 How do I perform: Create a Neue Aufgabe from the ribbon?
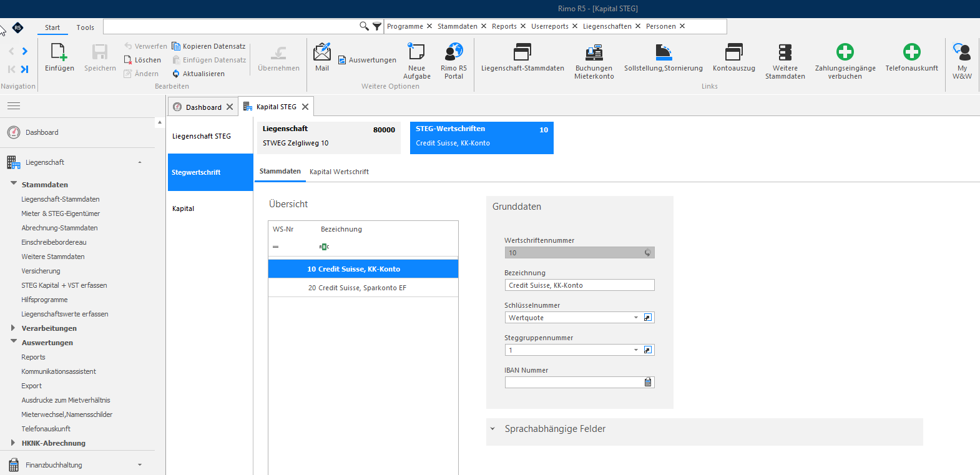416,52
